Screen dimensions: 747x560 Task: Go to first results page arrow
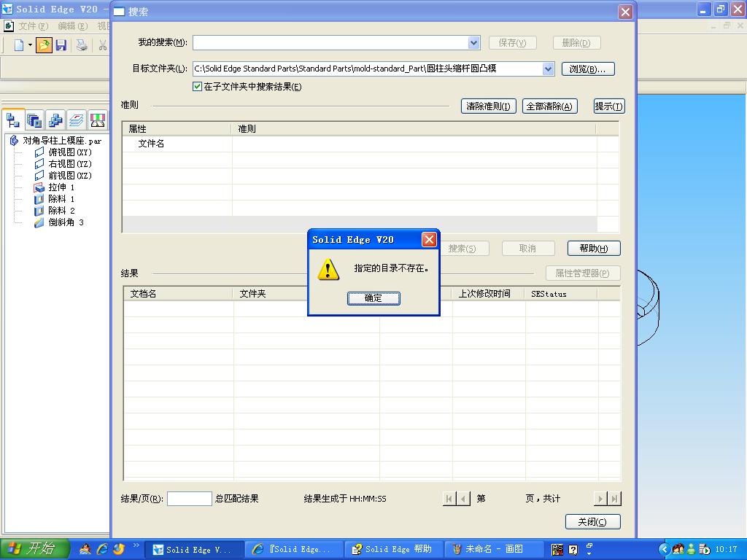click(x=449, y=499)
